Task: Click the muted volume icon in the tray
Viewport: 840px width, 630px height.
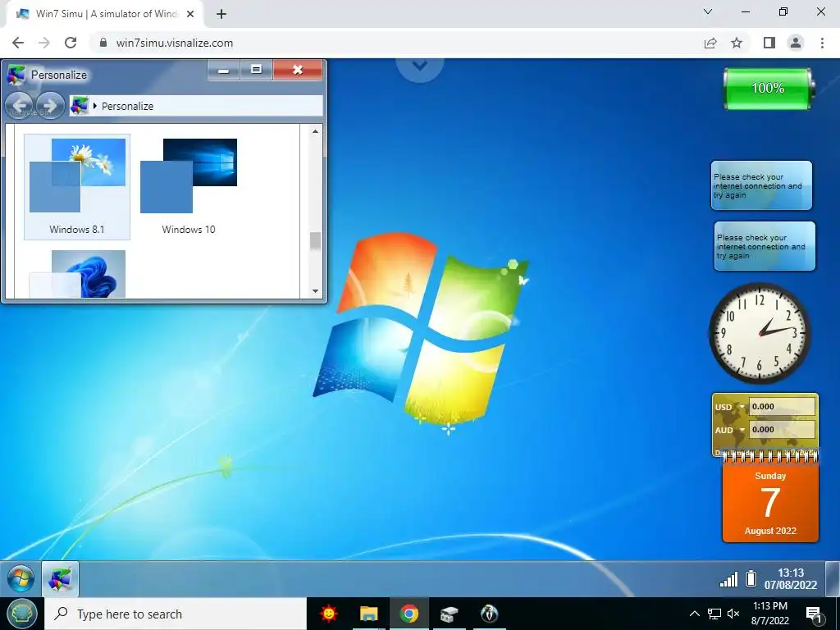Action: 733,614
